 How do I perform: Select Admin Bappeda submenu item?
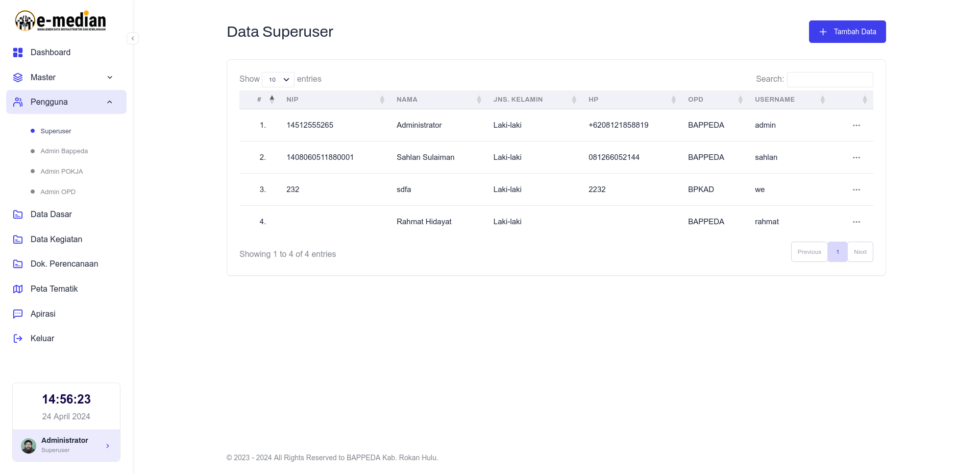click(64, 151)
